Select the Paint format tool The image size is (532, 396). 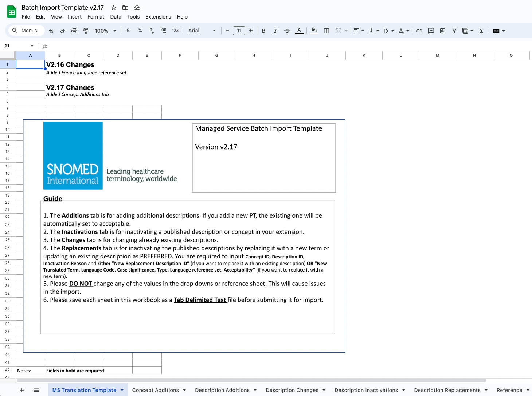[x=86, y=31]
